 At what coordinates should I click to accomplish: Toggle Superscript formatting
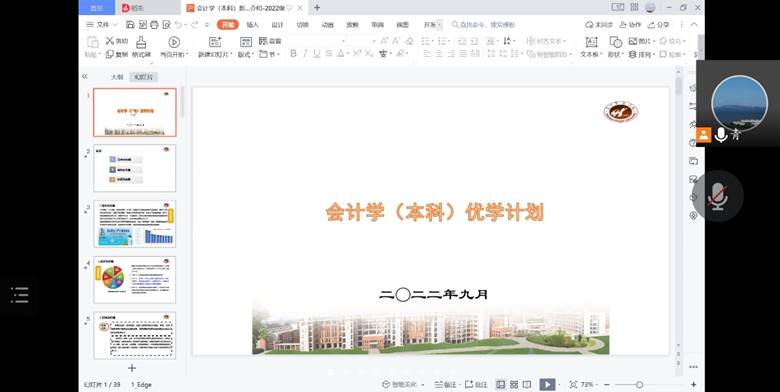point(357,53)
